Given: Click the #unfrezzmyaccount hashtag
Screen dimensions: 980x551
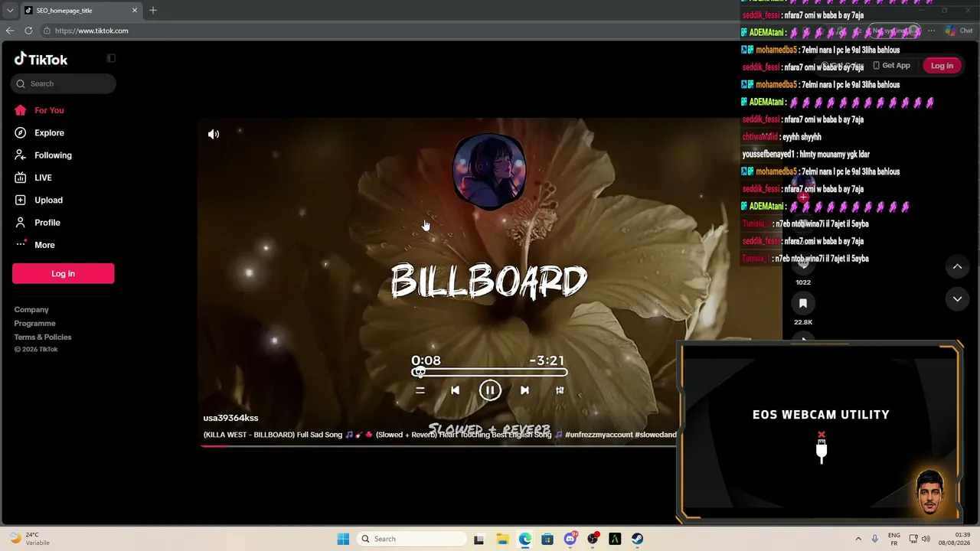Looking at the screenshot, I should 599,435.
